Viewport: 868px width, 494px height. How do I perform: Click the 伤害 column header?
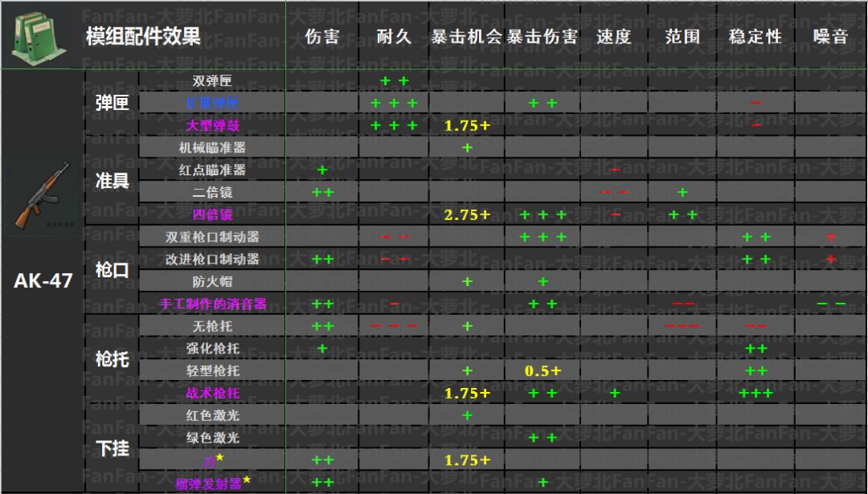click(321, 36)
